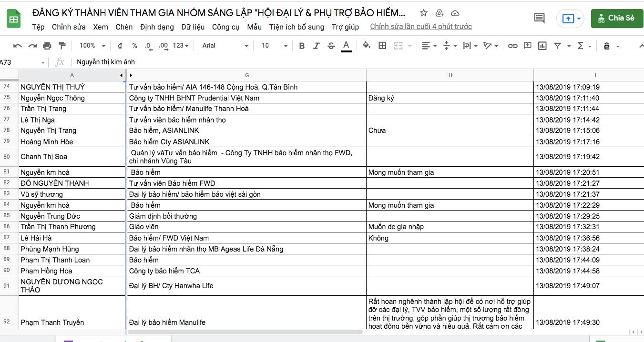This screenshot has height=342, width=644.
Task: Star this spreadsheet document
Action: tap(424, 13)
